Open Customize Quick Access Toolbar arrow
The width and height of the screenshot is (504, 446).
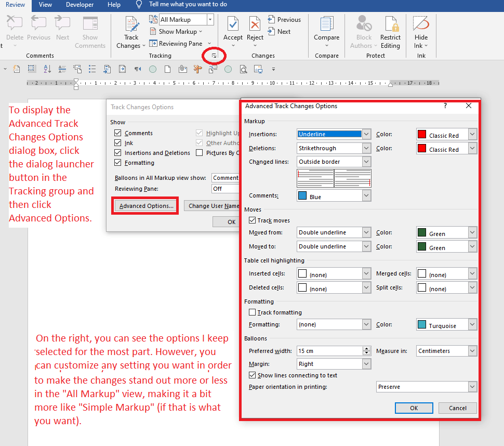(x=273, y=69)
